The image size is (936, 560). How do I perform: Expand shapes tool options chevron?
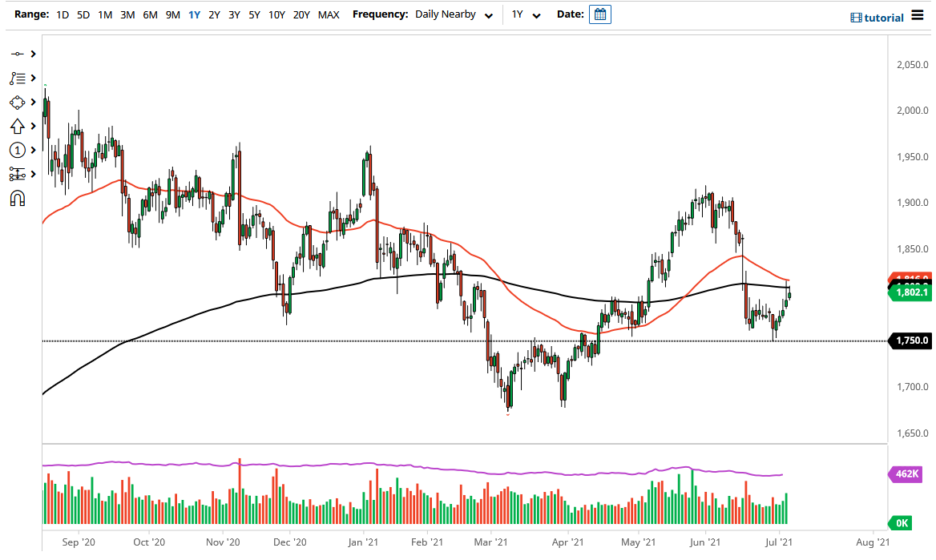pyautogui.click(x=34, y=102)
